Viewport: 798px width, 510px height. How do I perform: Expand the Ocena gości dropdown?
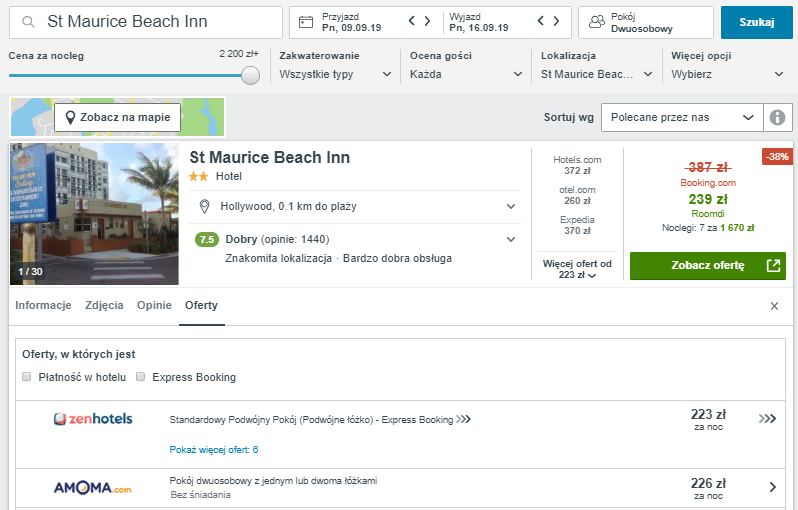click(x=466, y=74)
